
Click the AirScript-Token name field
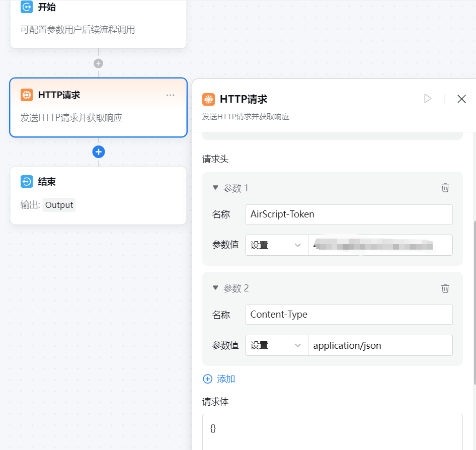(x=349, y=214)
